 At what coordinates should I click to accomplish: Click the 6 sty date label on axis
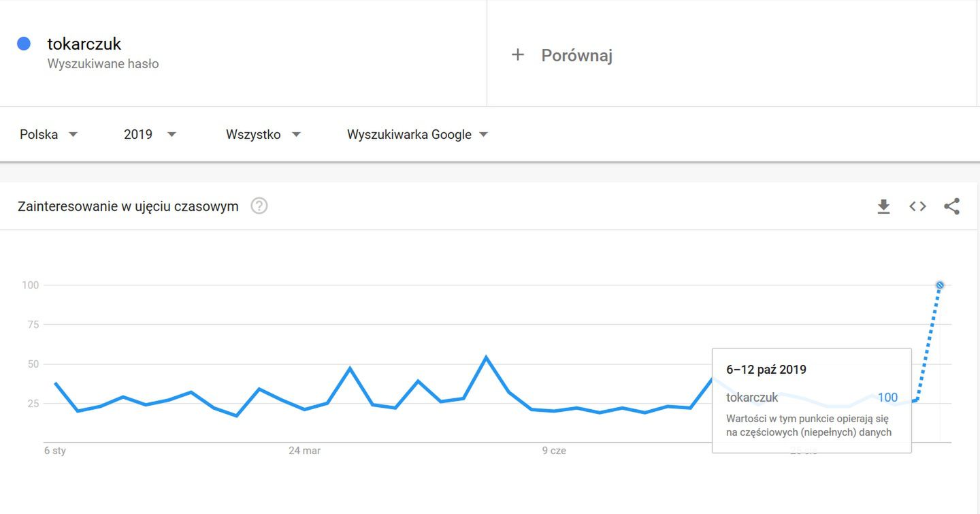pos(55,451)
